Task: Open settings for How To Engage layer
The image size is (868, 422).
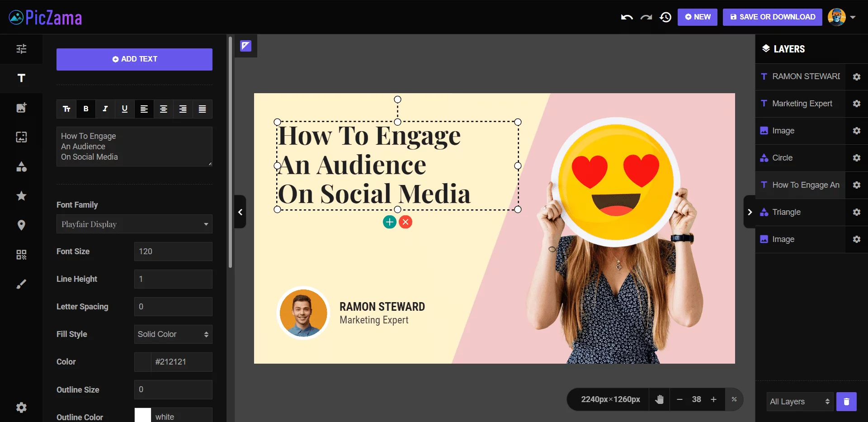Action: (857, 185)
